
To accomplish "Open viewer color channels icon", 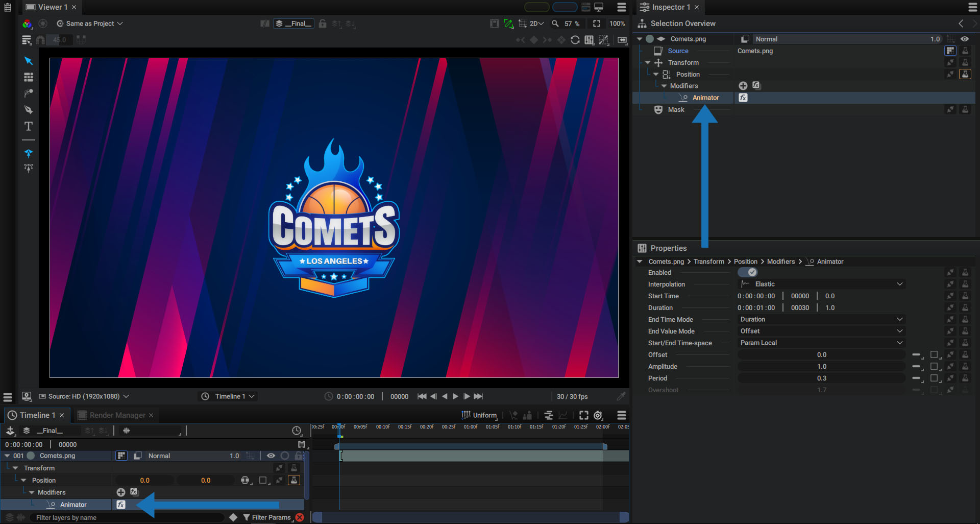I will pyautogui.click(x=27, y=23).
